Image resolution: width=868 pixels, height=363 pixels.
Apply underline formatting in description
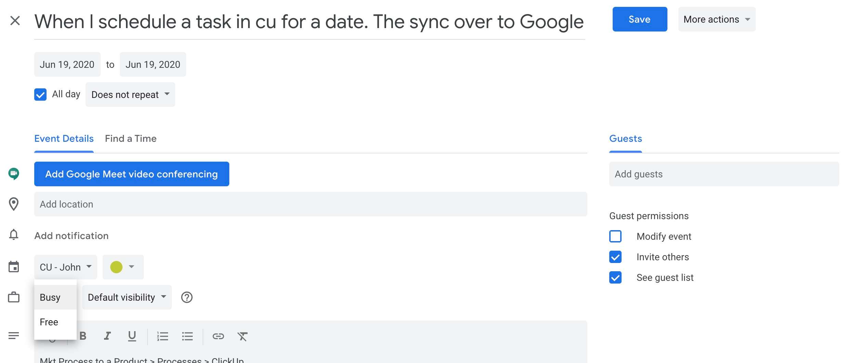tap(132, 336)
